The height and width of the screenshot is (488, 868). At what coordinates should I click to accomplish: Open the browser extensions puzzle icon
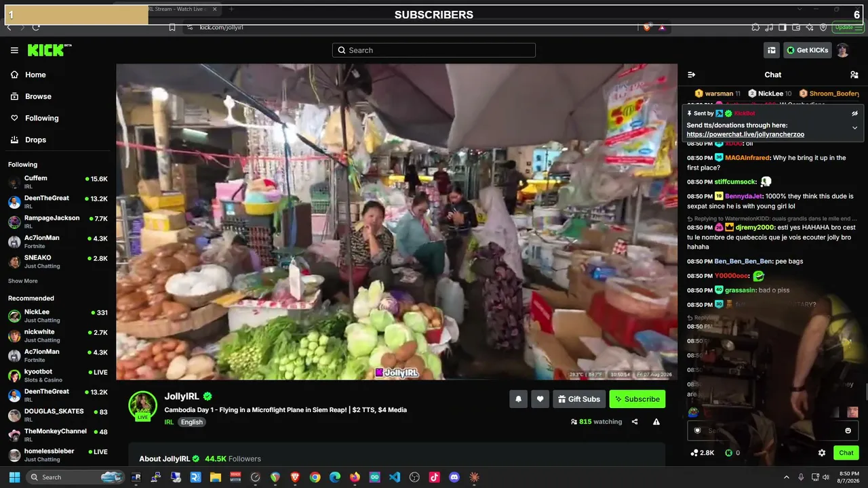coord(755,27)
